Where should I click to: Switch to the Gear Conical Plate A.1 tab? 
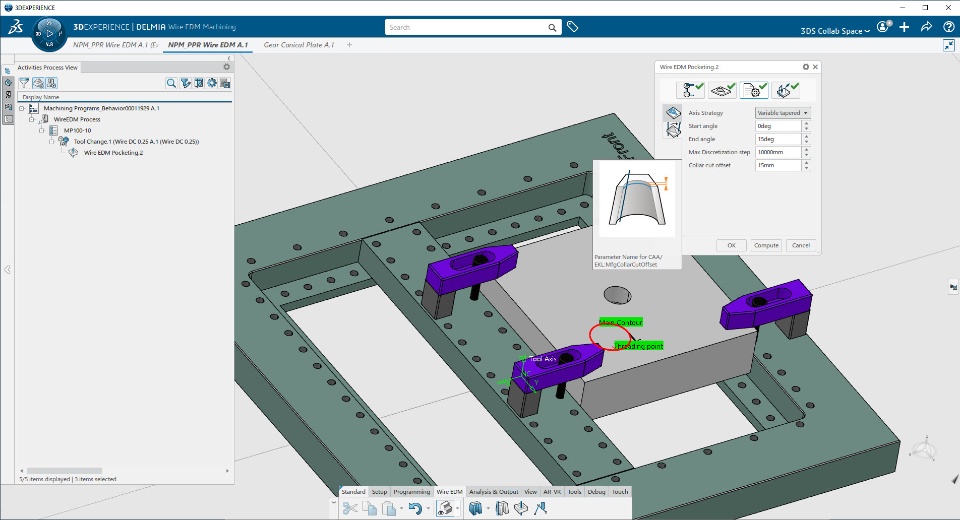[x=299, y=45]
